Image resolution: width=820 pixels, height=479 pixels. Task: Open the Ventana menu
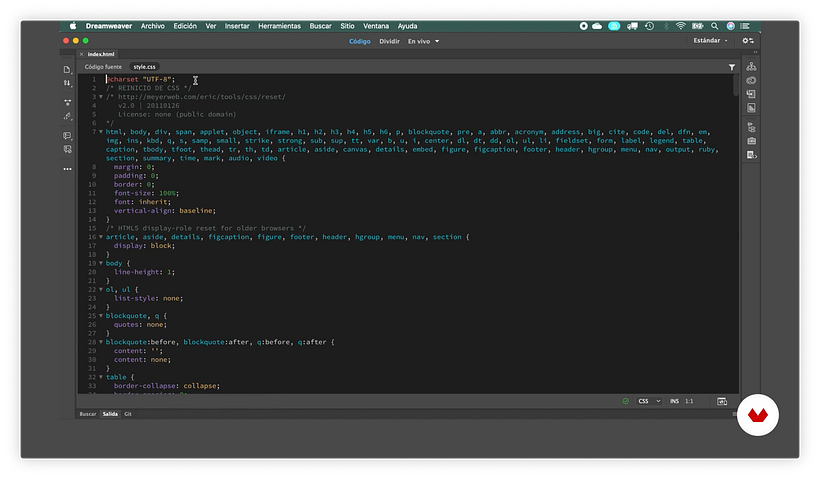[x=376, y=26]
